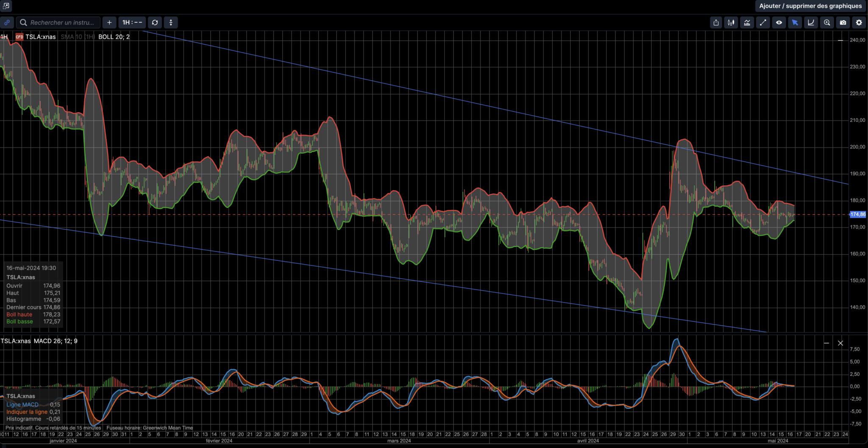Open the 1H timeframe dropdown
868x448 pixels.
click(x=131, y=22)
